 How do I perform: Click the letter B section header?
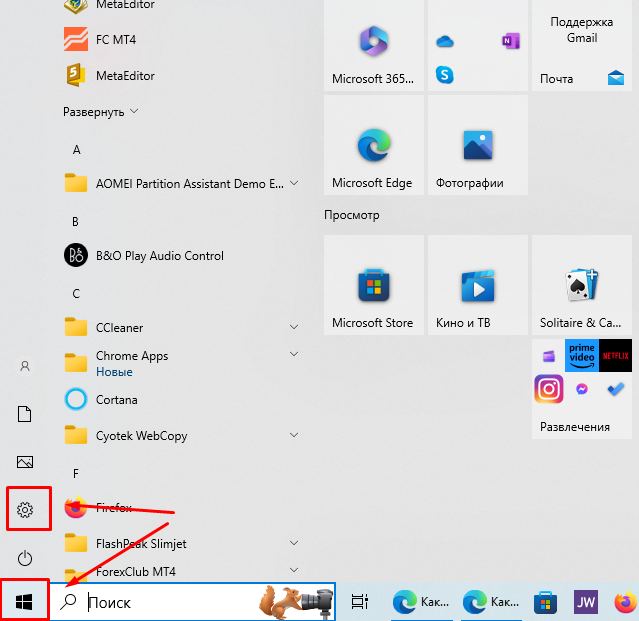75,222
